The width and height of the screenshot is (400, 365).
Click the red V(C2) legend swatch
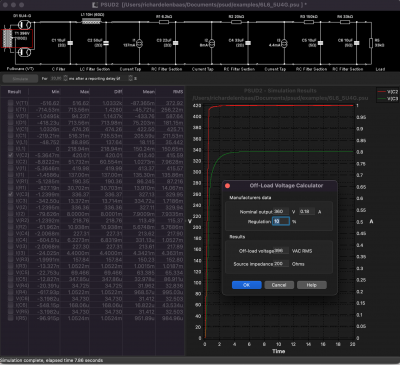[382, 92]
